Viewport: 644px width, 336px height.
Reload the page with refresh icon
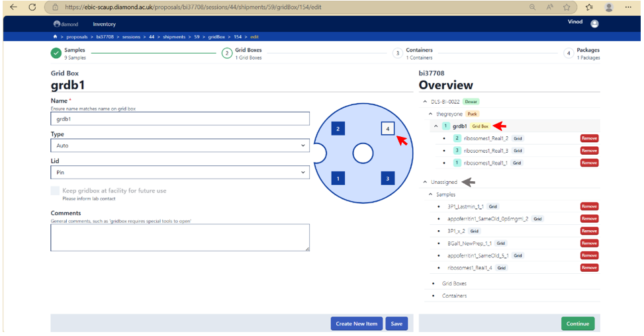(x=32, y=7)
